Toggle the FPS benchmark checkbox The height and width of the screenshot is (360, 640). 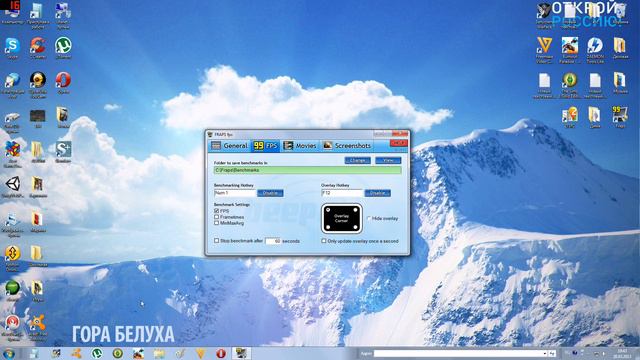(x=217, y=211)
